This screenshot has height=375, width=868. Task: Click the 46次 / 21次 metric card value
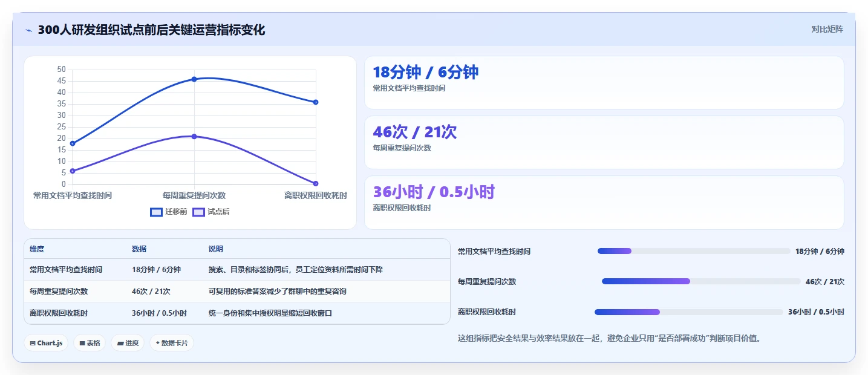click(x=415, y=132)
